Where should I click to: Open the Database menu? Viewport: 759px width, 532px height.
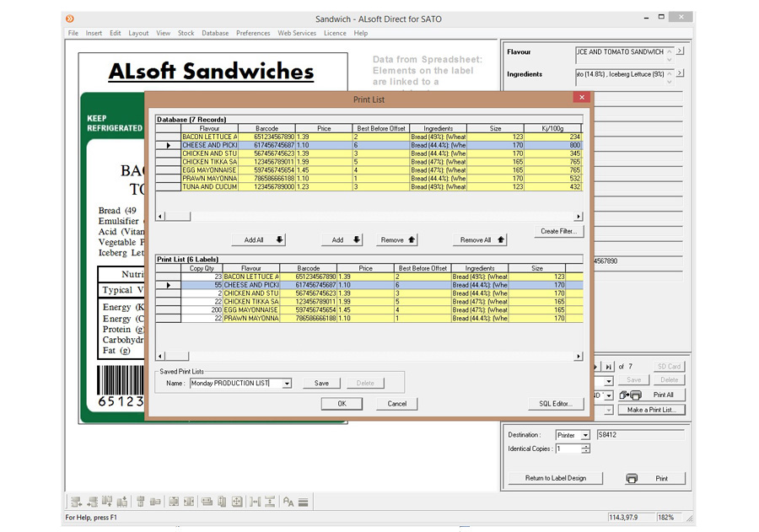(215, 34)
